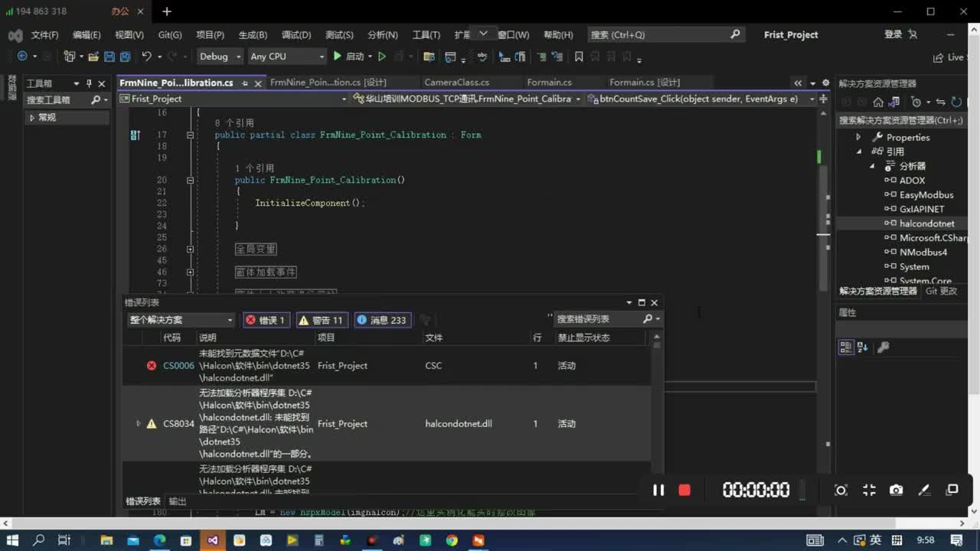Screen dimensions: 980x551
Task: Open the File menu
Action: (x=44, y=34)
